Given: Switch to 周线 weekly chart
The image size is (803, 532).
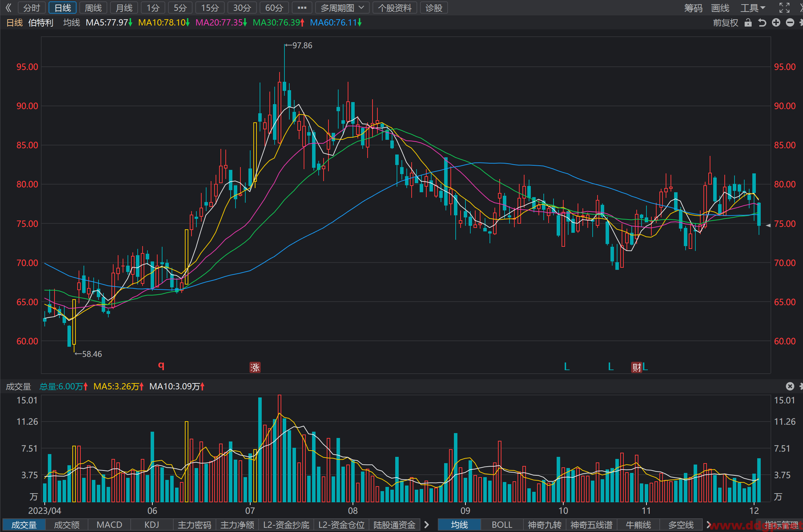Looking at the screenshot, I should [x=93, y=8].
